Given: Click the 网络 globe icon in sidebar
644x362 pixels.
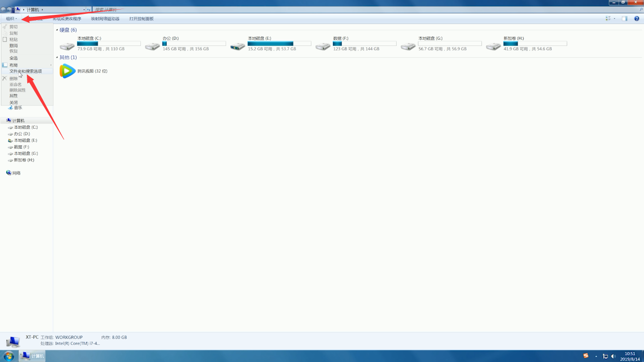Looking at the screenshot, I should tap(9, 173).
